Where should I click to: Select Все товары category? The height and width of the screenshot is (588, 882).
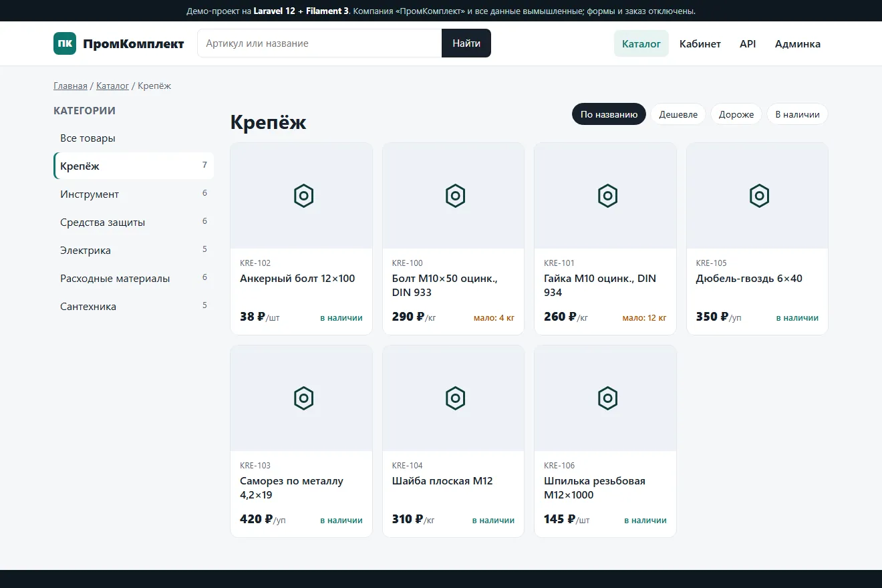[x=134, y=138]
